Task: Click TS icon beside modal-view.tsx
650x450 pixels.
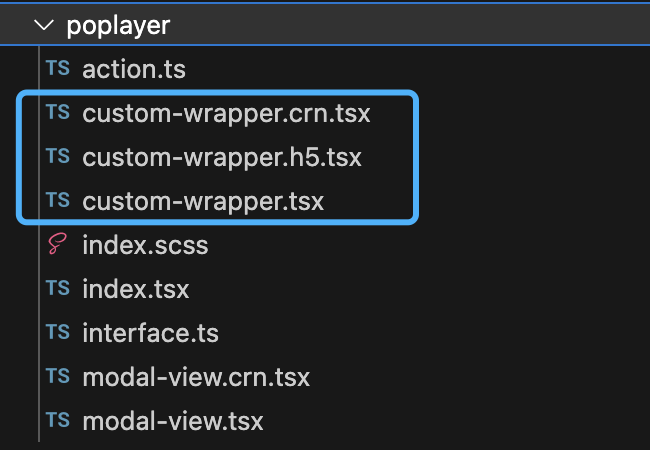Action: click(58, 420)
